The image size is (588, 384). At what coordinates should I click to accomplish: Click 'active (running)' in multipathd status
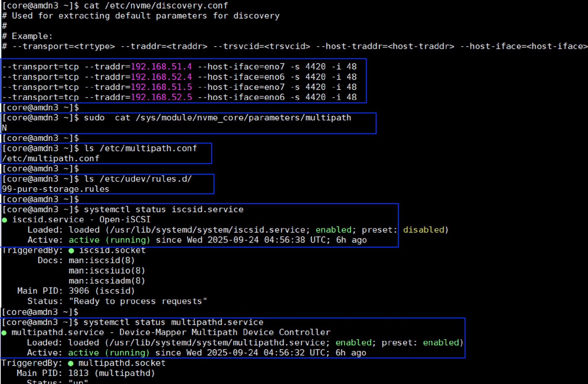(x=109, y=353)
